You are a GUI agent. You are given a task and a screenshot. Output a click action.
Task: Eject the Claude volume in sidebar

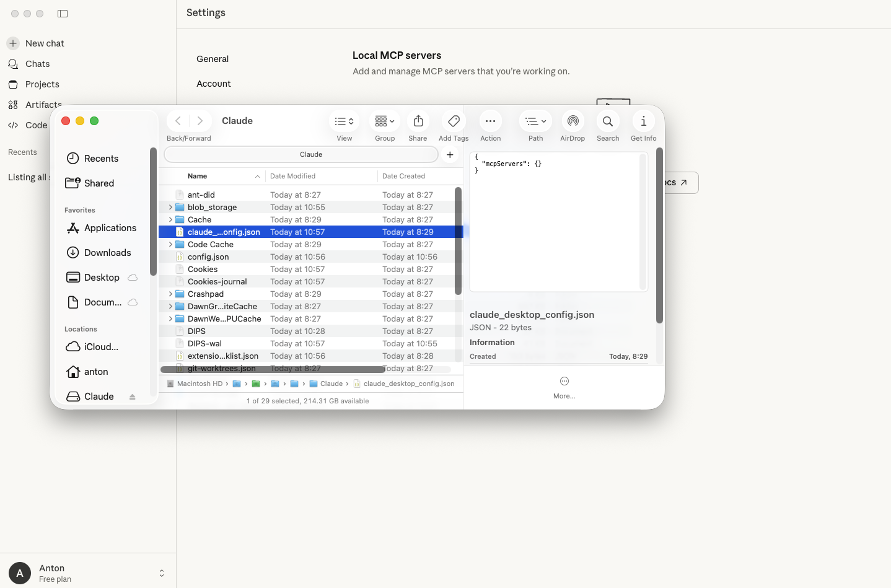(132, 397)
